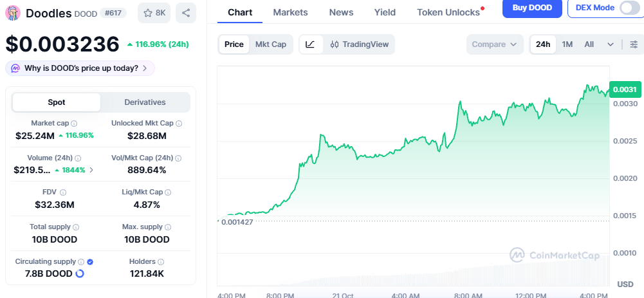Open the Chart tab
The image size is (644, 298).
240,12
